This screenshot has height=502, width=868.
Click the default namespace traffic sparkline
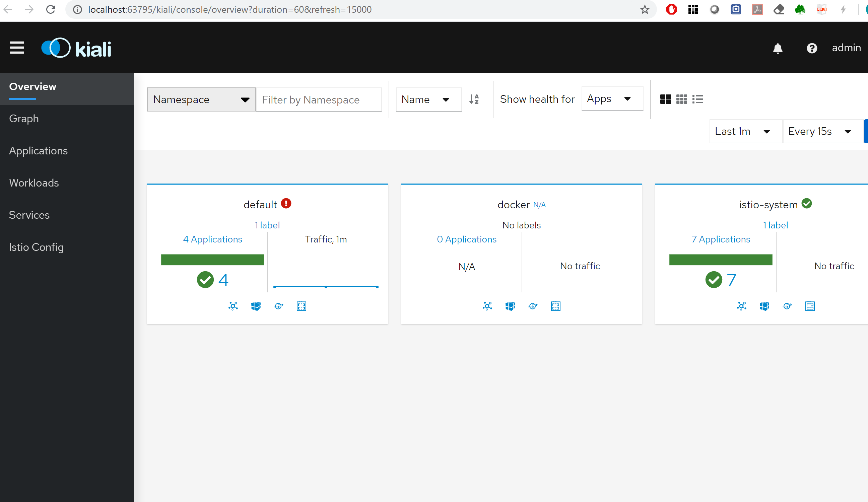(x=326, y=286)
